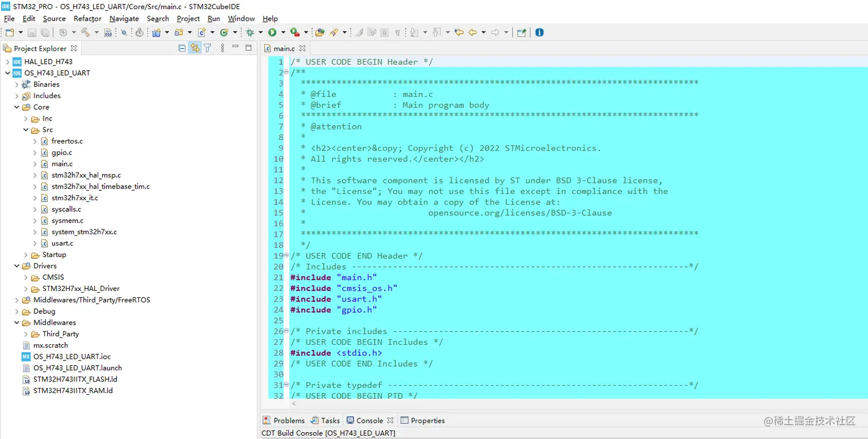Viewport: 868px width, 439px height.
Task: Collapse the OS_H743_LED_UART project
Action: [7, 73]
